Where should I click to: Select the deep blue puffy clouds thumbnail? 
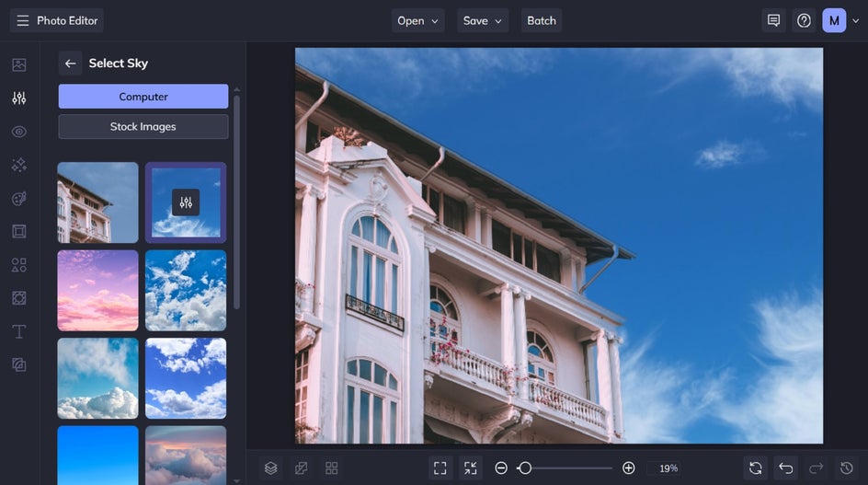point(186,378)
